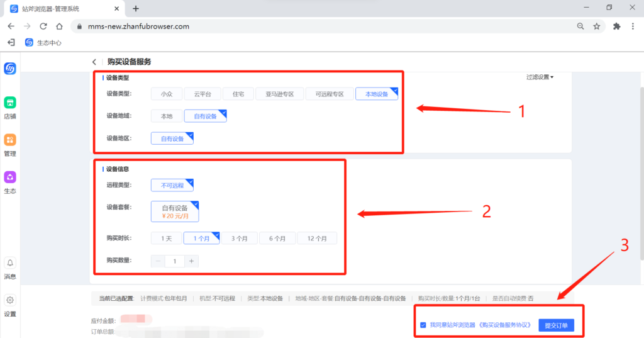The height and width of the screenshot is (338, 644).
Task: Set purchase duration to 12个月
Action: pyautogui.click(x=317, y=239)
